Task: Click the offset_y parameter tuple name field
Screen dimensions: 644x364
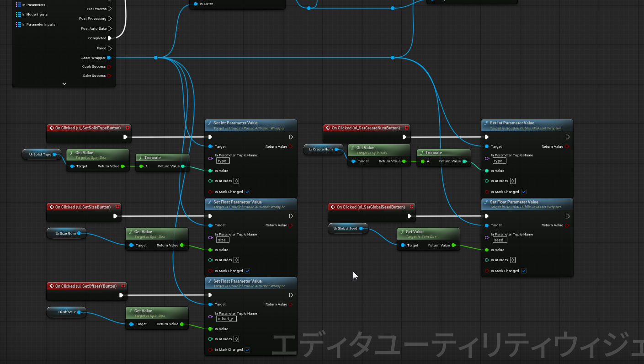Action: [226, 319]
